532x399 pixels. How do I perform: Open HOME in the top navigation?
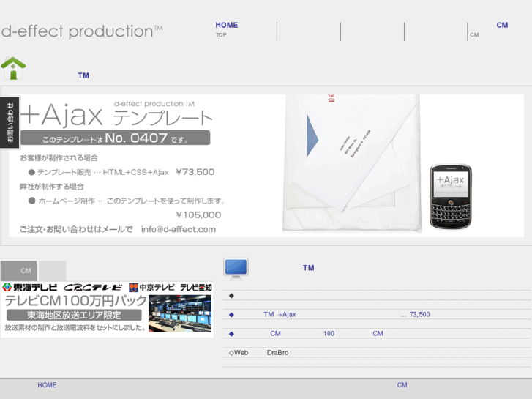pos(227,26)
